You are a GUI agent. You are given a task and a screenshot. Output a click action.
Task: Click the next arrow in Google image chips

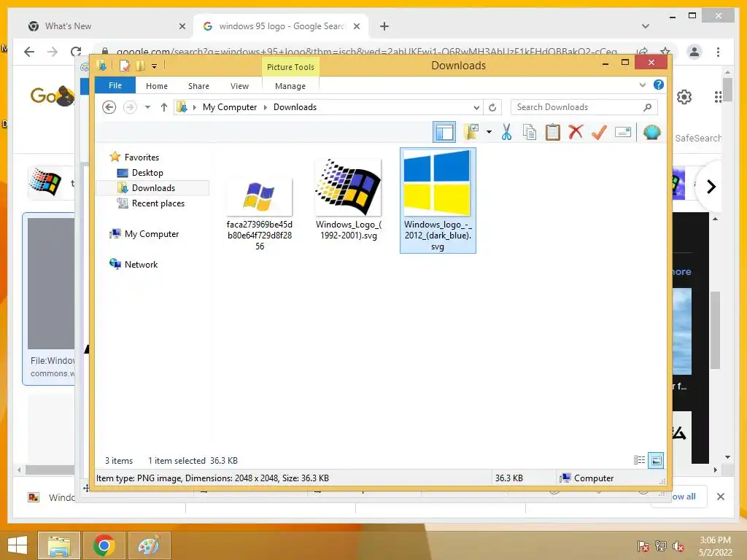click(711, 187)
